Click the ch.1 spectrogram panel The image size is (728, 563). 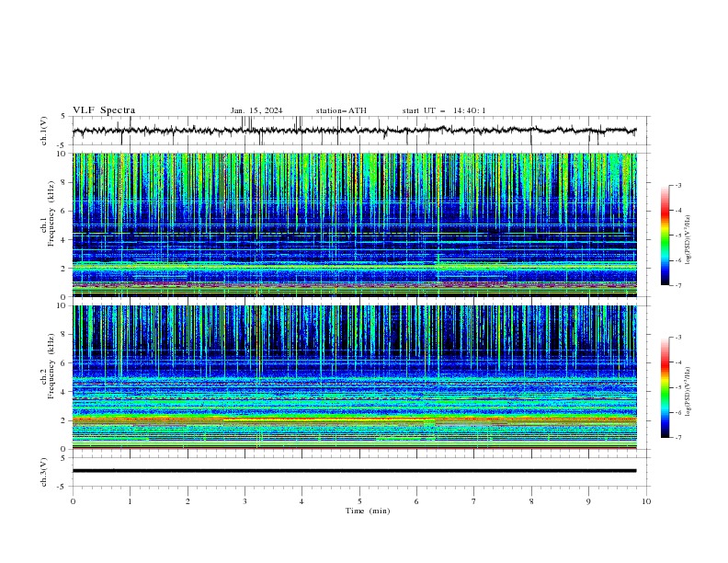click(354, 224)
